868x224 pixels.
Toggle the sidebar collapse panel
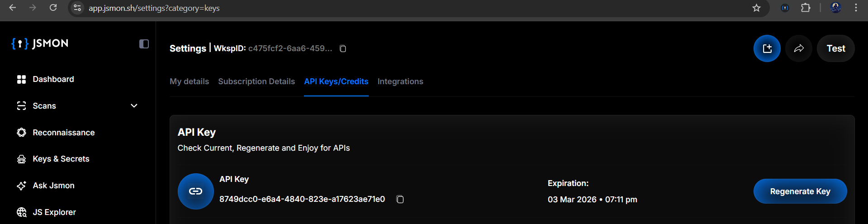point(144,44)
